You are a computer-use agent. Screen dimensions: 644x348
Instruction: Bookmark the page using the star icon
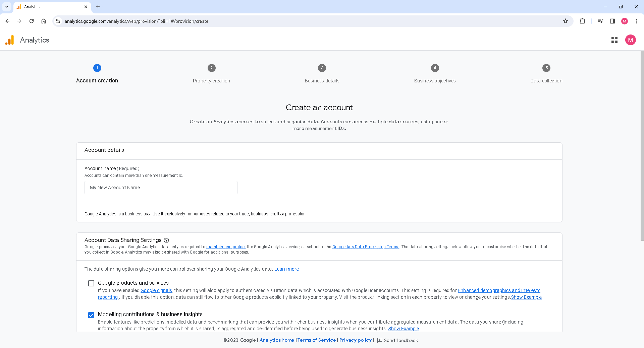click(x=566, y=21)
